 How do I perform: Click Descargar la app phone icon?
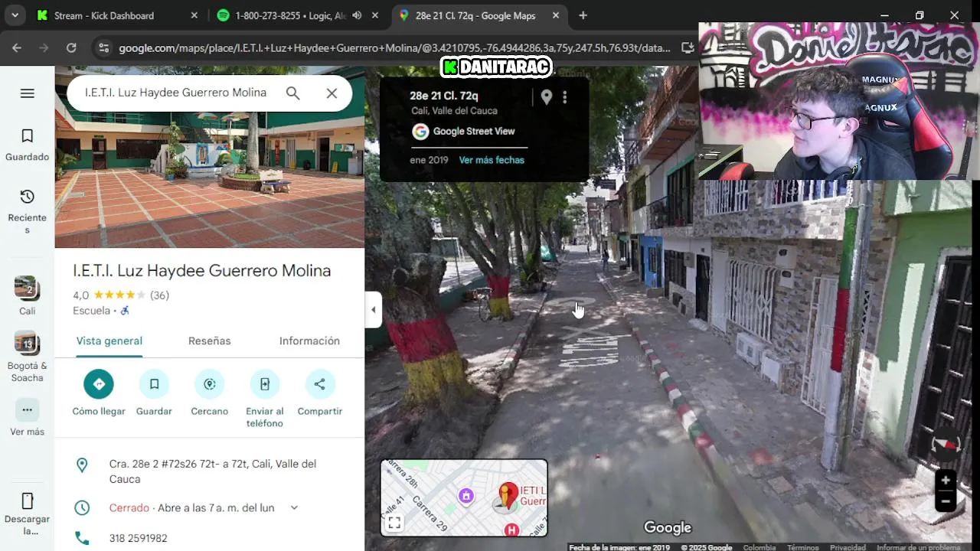(x=28, y=501)
